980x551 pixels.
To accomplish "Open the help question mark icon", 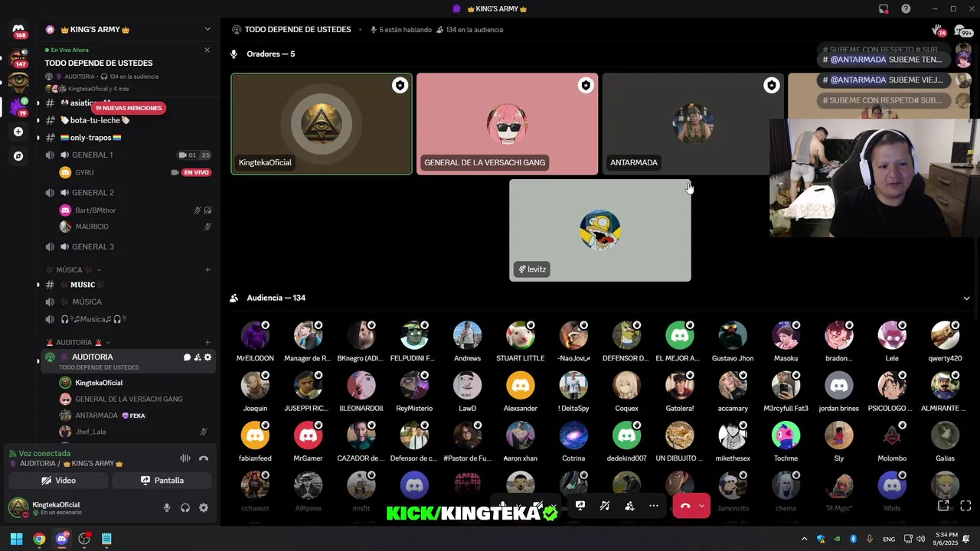I will tap(906, 9).
